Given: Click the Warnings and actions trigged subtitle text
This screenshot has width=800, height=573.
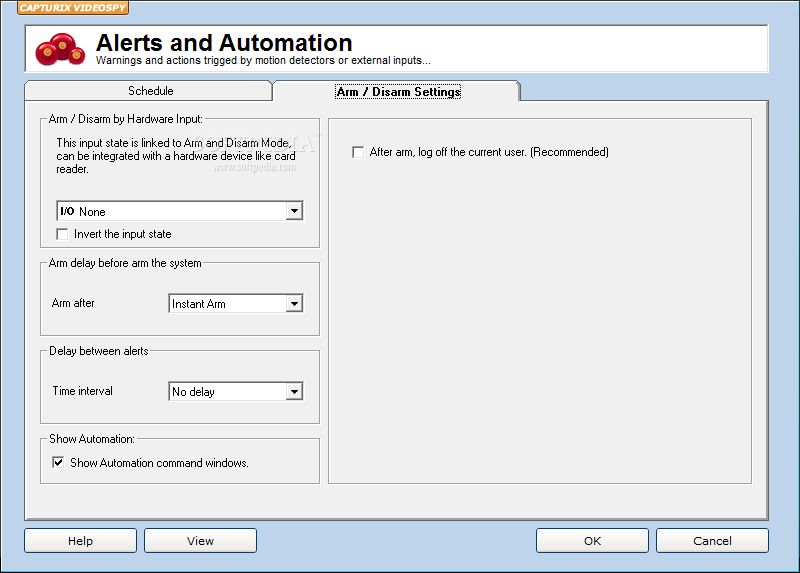Looking at the screenshot, I should point(263,60).
